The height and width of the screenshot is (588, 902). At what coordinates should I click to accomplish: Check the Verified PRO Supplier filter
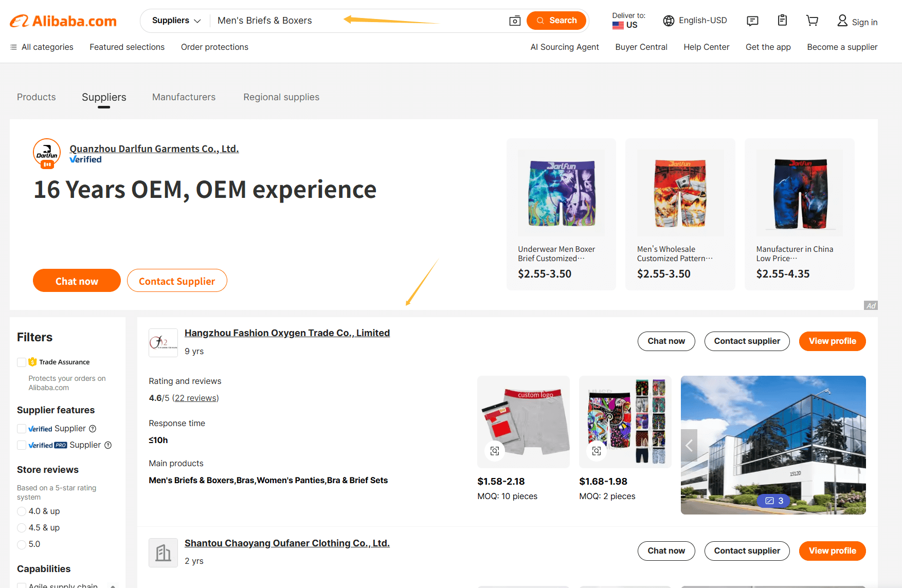click(x=22, y=445)
